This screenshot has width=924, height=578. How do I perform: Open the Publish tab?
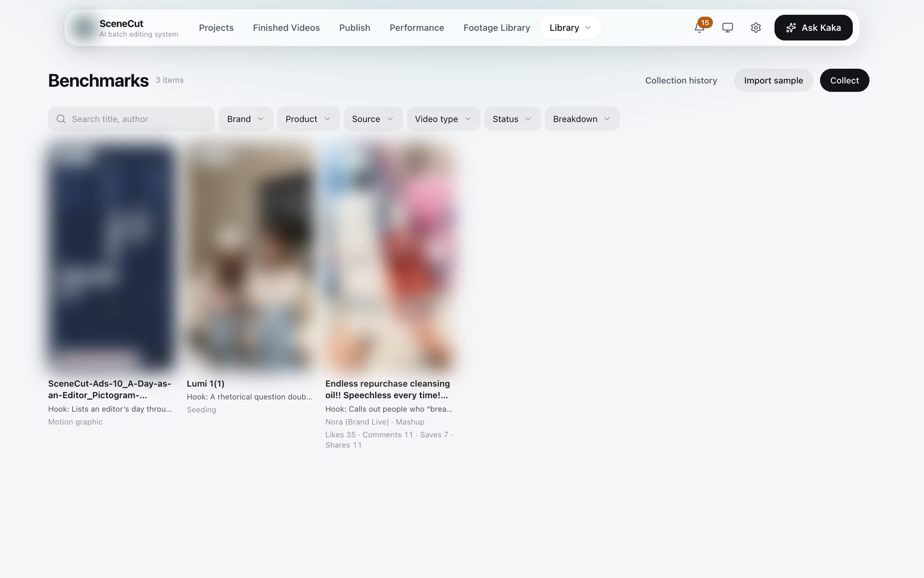click(x=355, y=28)
